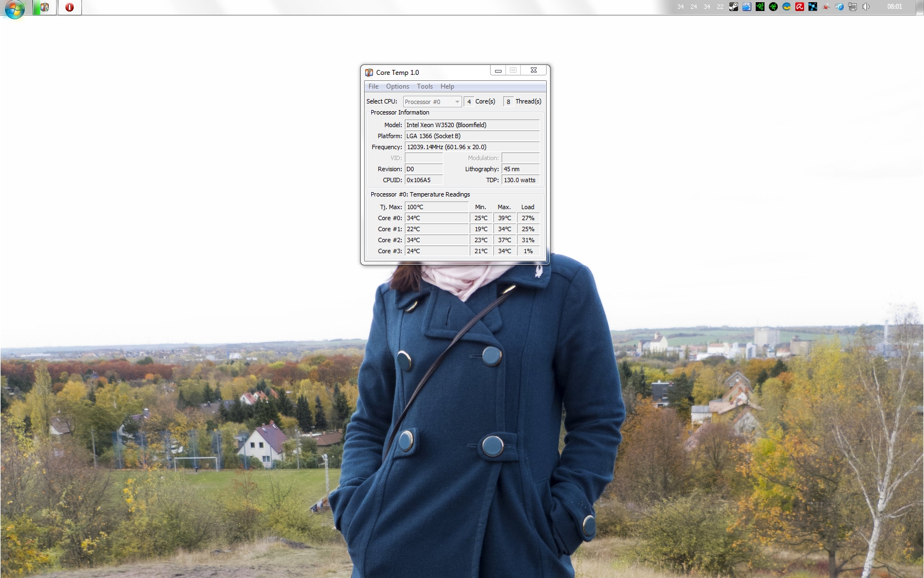
Task: Click the Tj. Max value 100°C
Action: click(437, 207)
